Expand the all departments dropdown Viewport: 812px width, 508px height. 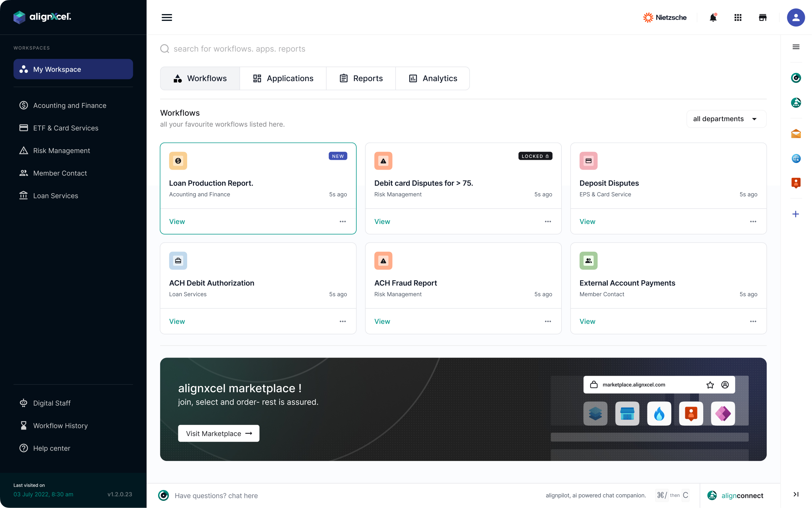[x=726, y=119]
